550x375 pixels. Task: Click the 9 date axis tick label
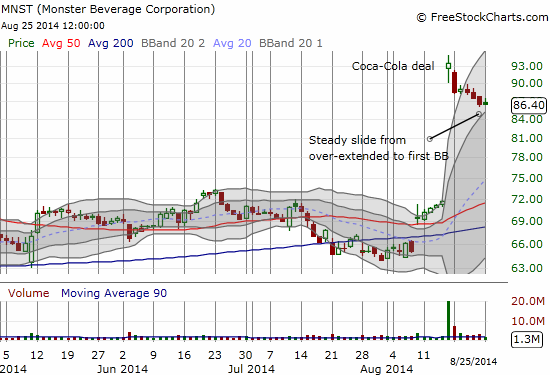click(x=153, y=355)
